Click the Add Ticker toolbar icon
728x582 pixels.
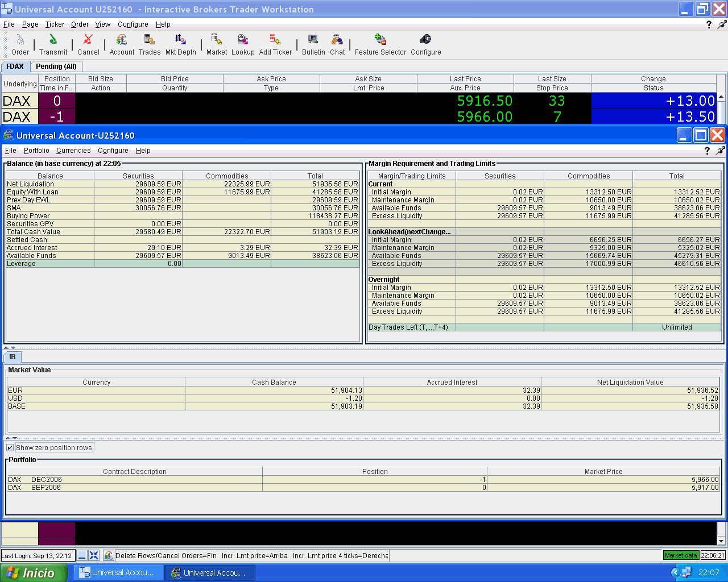(275, 44)
